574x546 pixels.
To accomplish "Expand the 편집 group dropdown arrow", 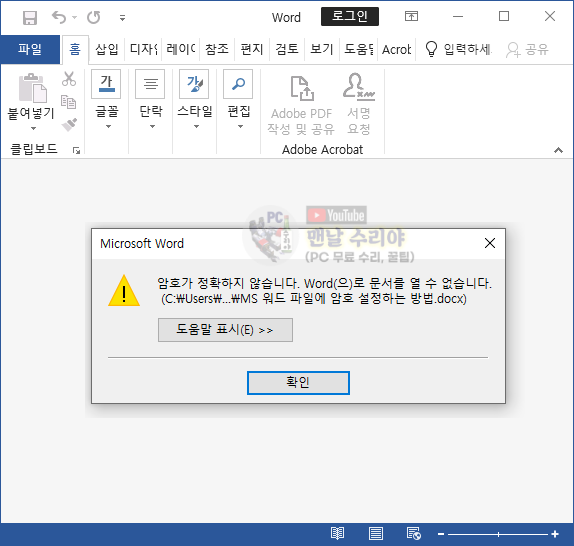I will [x=240, y=127].
